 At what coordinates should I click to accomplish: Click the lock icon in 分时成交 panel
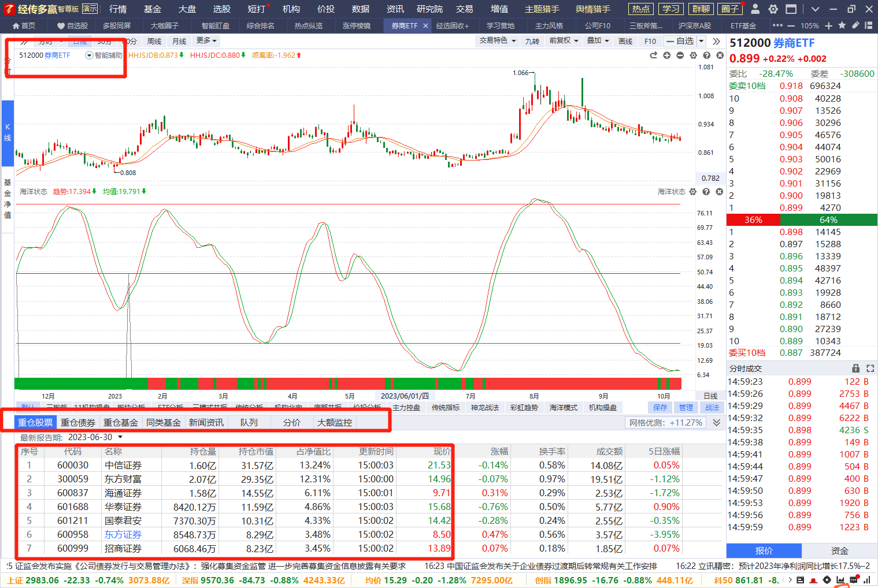coord(856,369)
